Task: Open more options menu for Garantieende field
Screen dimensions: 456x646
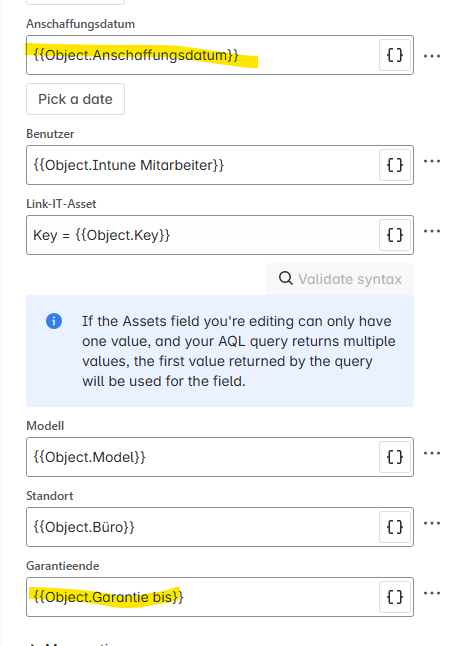Action: point(432,594)
